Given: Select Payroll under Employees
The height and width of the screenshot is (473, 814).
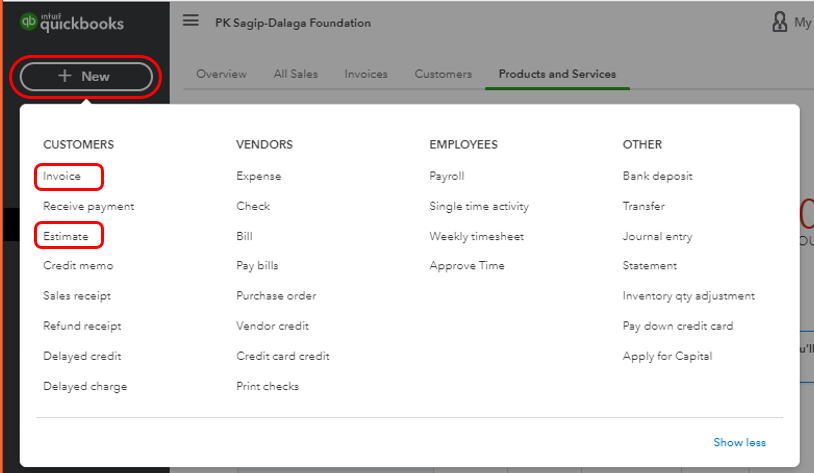Looking at the screenshot, I should point(447,176).
